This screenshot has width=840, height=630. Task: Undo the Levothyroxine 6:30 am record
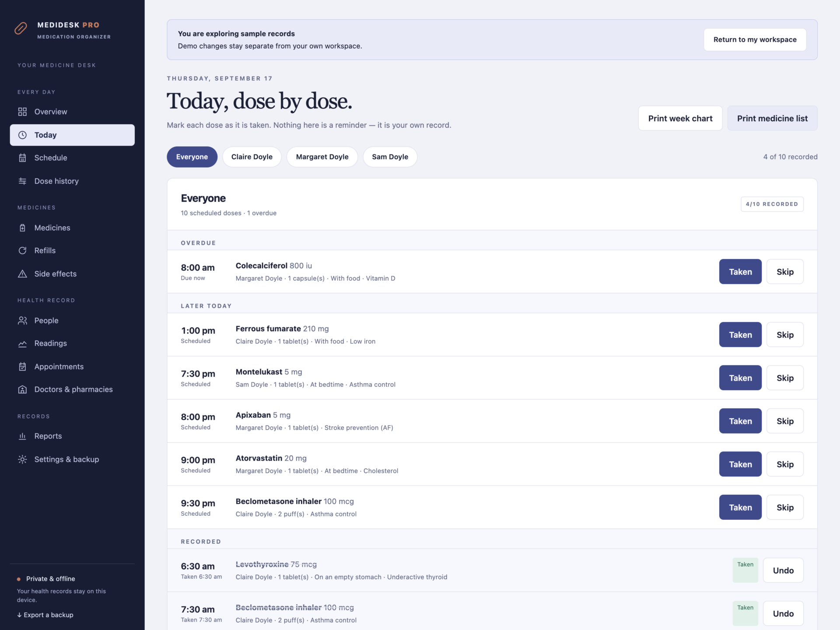point(783,570)
